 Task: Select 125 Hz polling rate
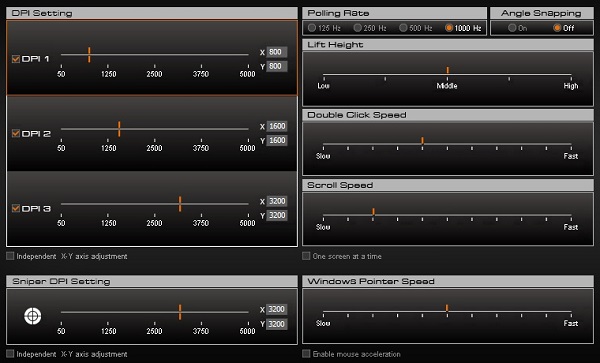312,28
